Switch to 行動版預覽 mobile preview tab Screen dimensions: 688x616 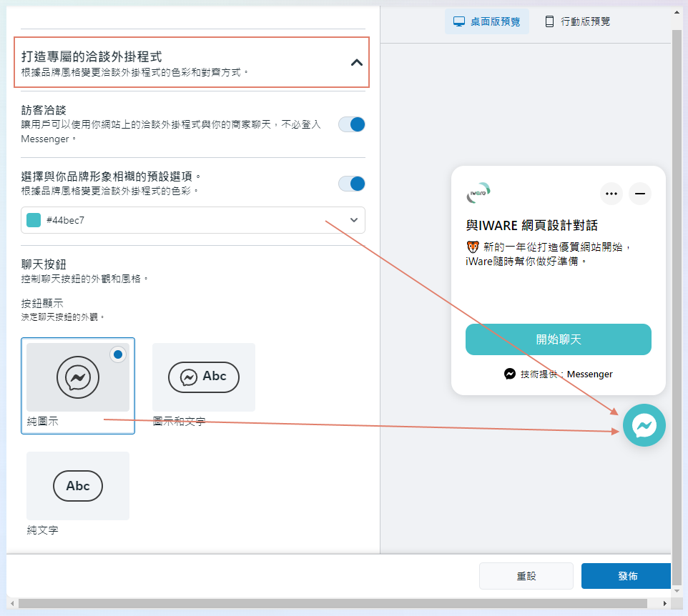pos(577,21)
